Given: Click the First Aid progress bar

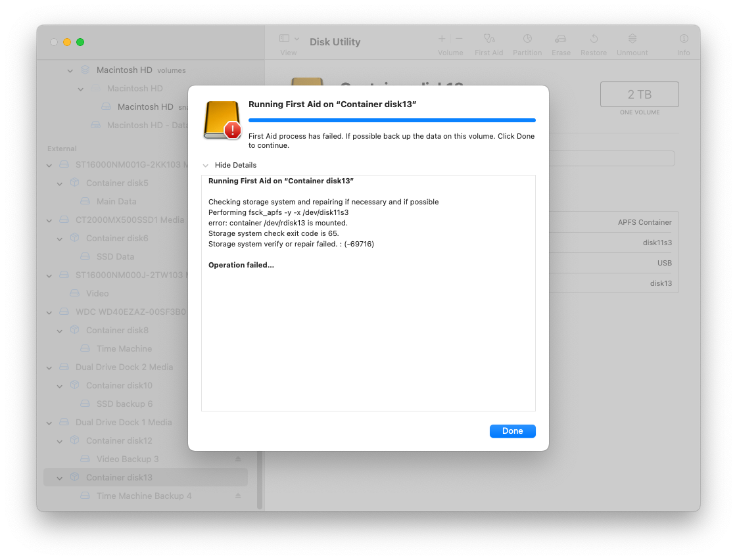Looking at the screenshot, I should pos(392,120).
